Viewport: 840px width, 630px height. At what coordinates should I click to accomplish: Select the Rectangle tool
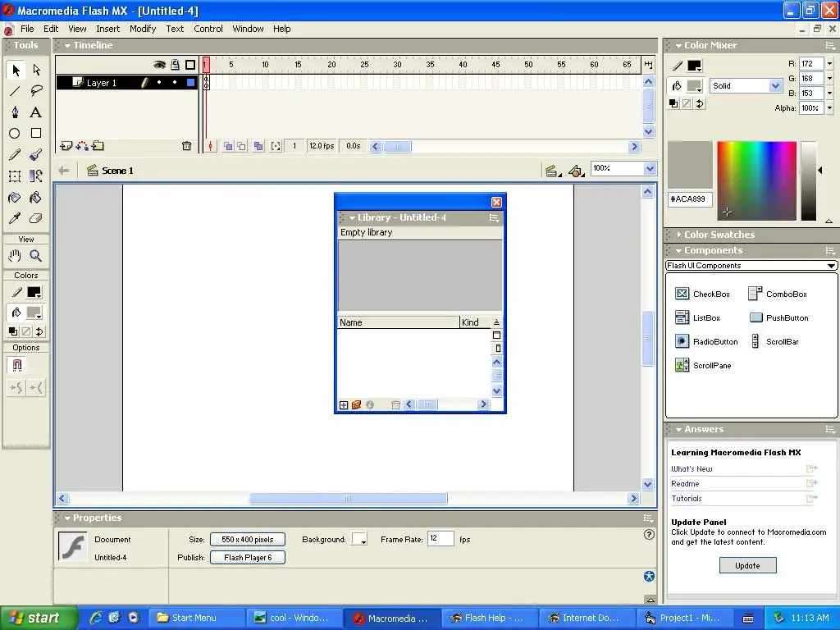click(36, 134)
